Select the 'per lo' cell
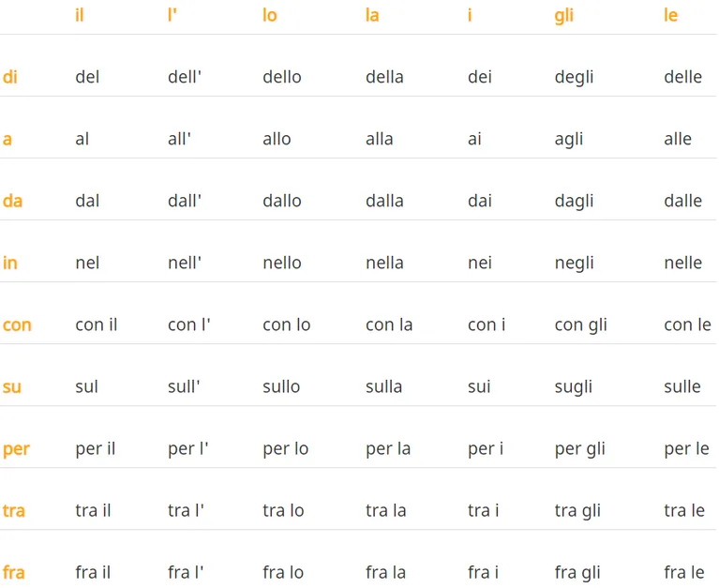The width and height of the screenshot is (719, 588). (286, 448)
